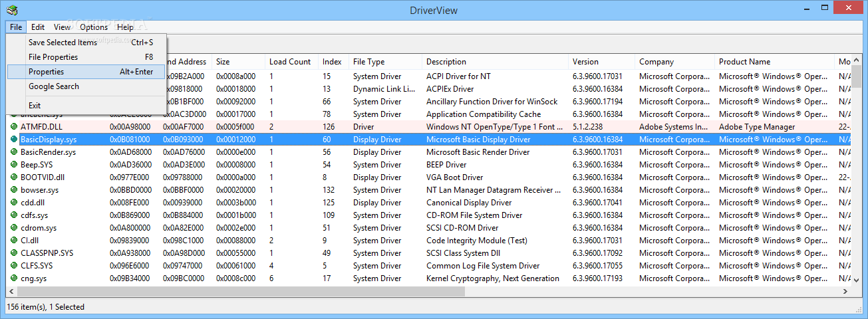Screen dimensions: 868x319
Task: Click the green icon beside cdd.dll
Action: pyautogui.click(x=14, y=203)
